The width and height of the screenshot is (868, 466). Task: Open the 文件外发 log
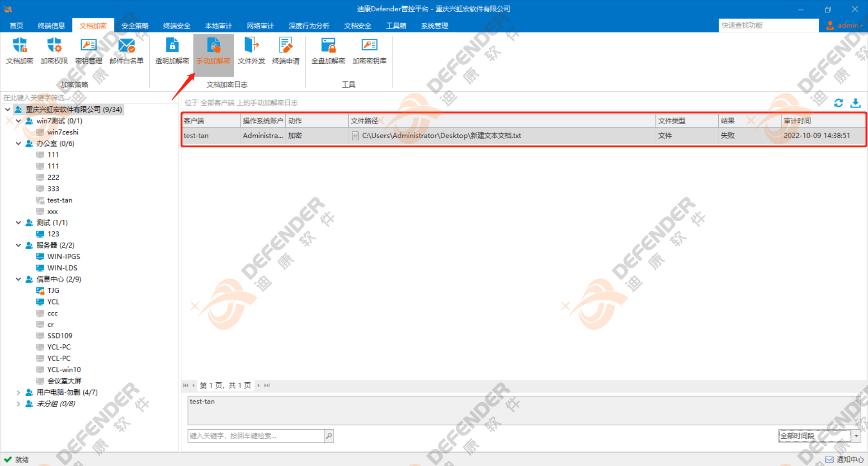(251, 51)
